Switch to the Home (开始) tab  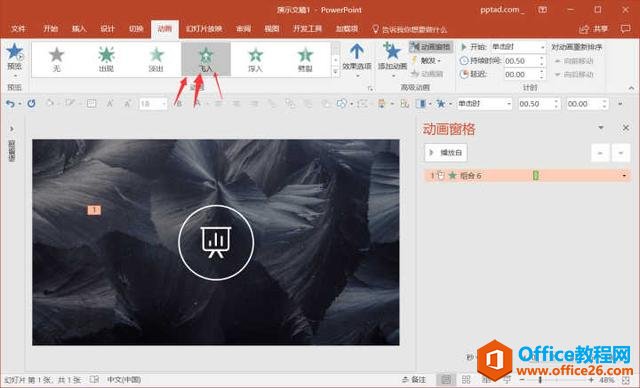pyautogui.click(x=51, y=29)
